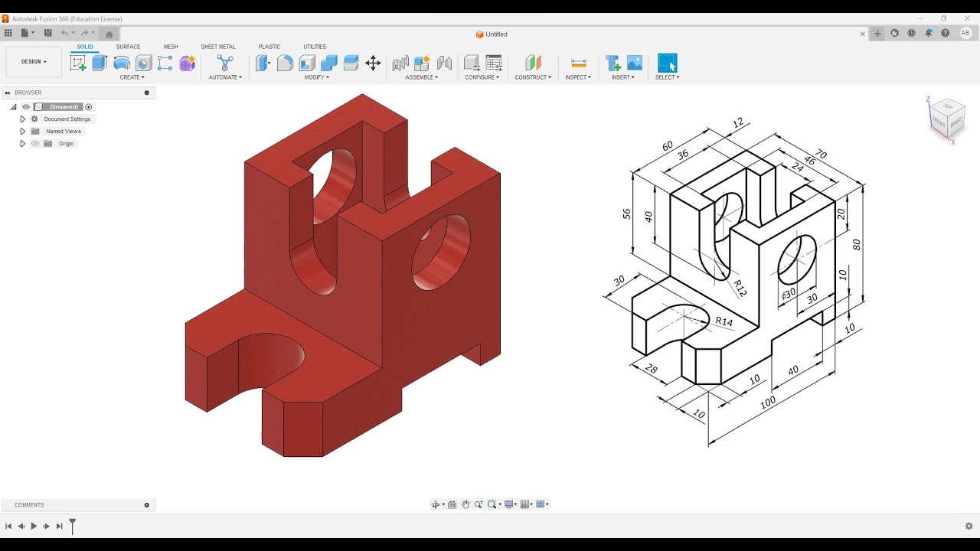980x551 pixels.
Task: Open the Change Parameters table icon
Action: point(494,63)
